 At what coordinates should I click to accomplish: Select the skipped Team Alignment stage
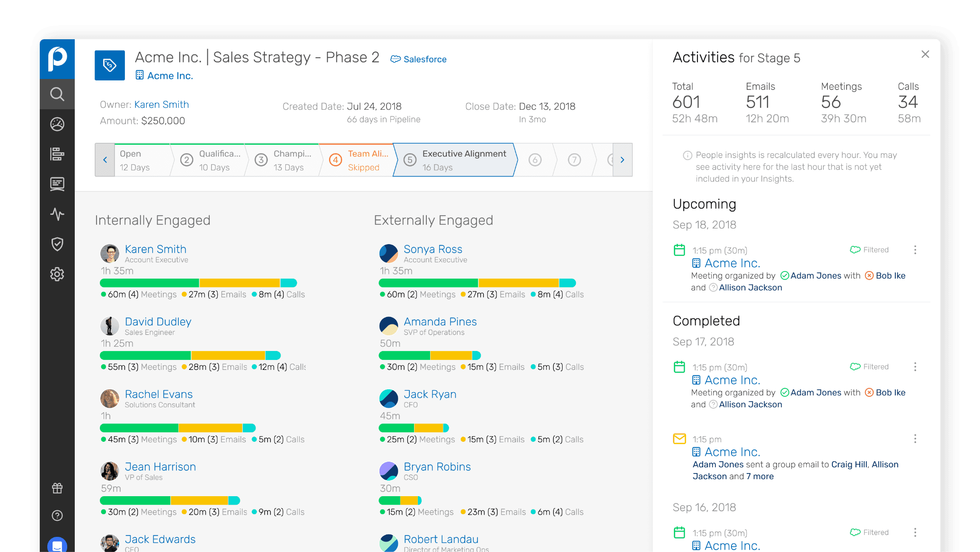click(358, 160)
